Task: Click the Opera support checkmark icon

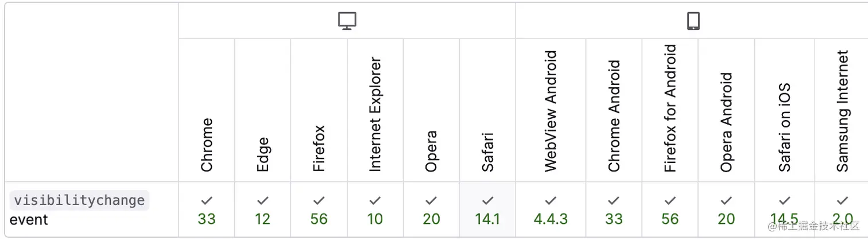Action: pos(432,201)
